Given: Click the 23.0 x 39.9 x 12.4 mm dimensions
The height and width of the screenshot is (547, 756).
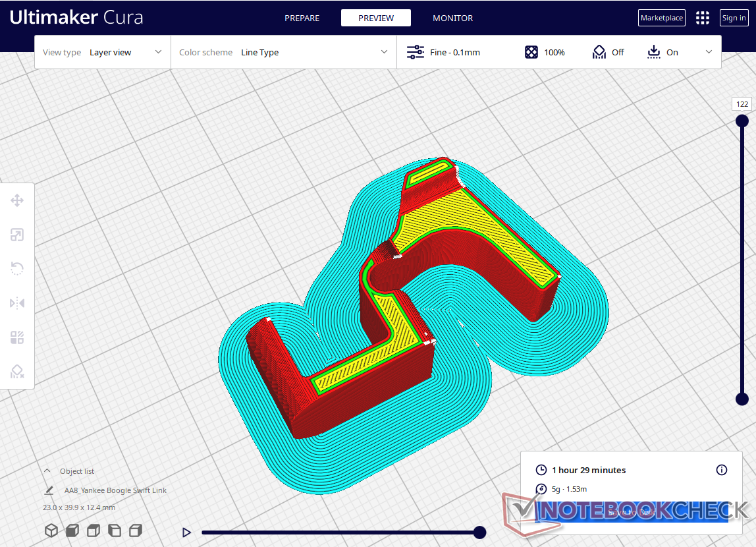Looking at the screenshot, I should click(79, 507).
